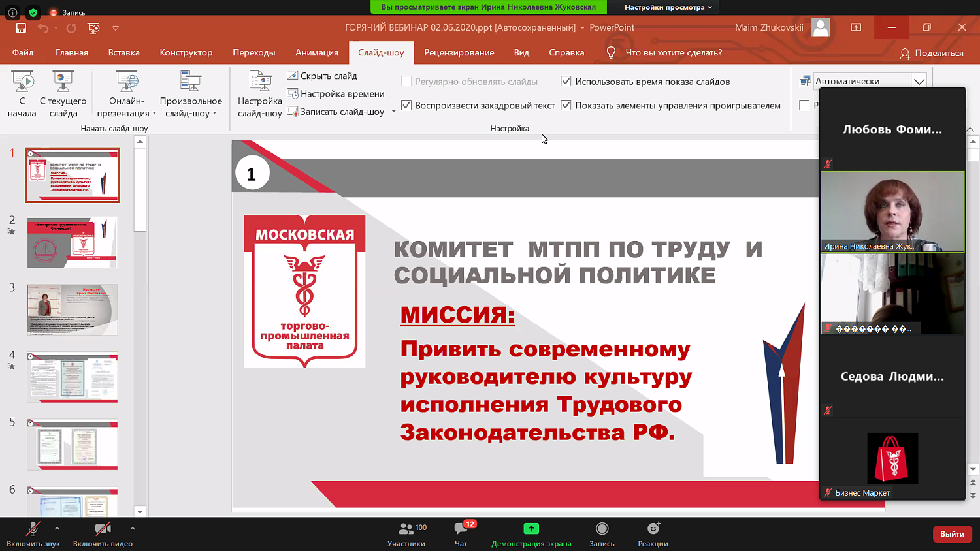
Task: Click Maim Zhukovskii account avatar
Action: tap(821, 27)
